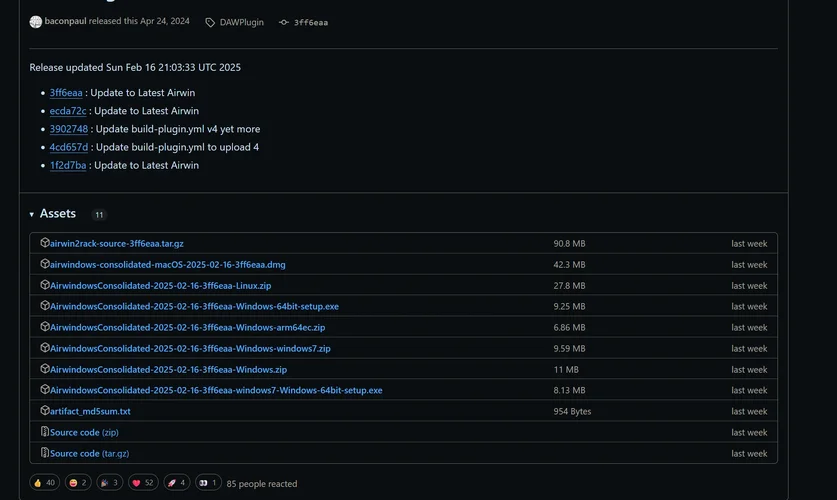Click the zip file icon beside Source code (zip)
Image resolution: width=837 pixels, height=500 pixels.
[x=45, y=432]
